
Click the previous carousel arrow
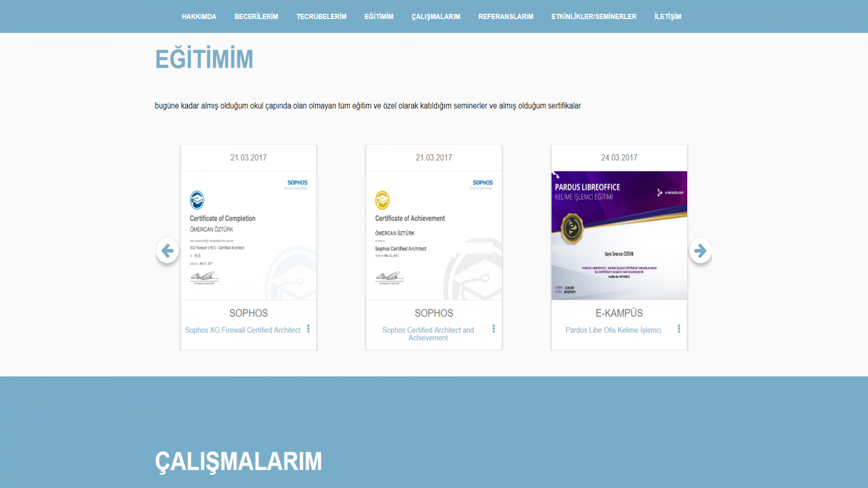tap(167, 251)
